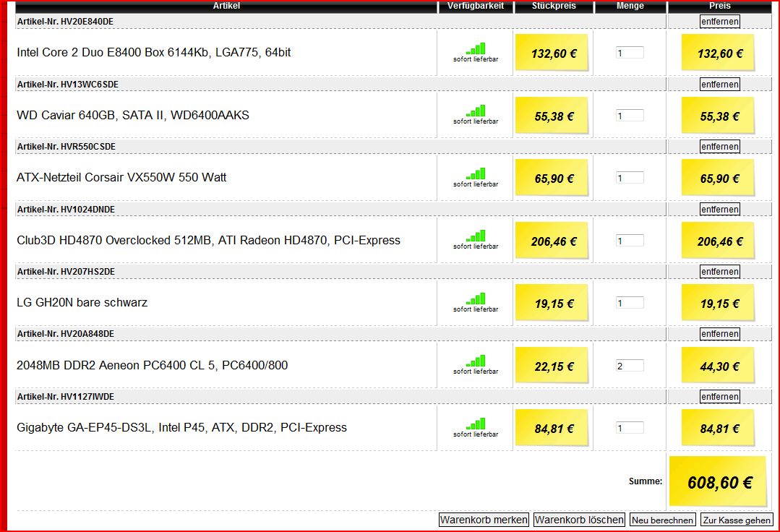Screen dimensions: 780x532
Task: Click entfernen for Club3D HD4870
Action: (x=719, y=210)
